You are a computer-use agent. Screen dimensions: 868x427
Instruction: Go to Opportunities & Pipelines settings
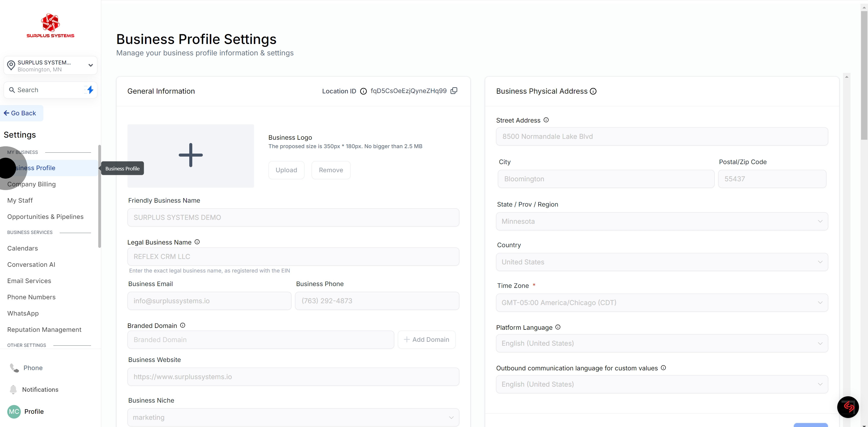(x=45, y=217)
